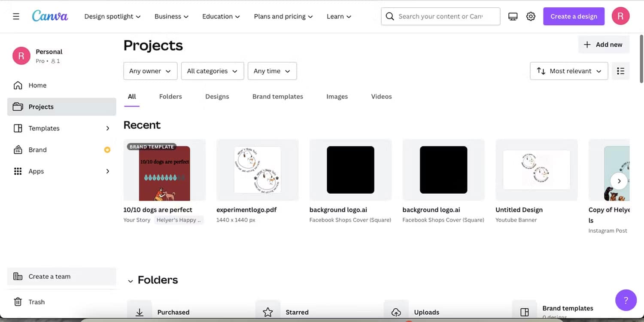The image size is (644, 322).
Task: Open the main hamburger menu
Action: (16, 16)
